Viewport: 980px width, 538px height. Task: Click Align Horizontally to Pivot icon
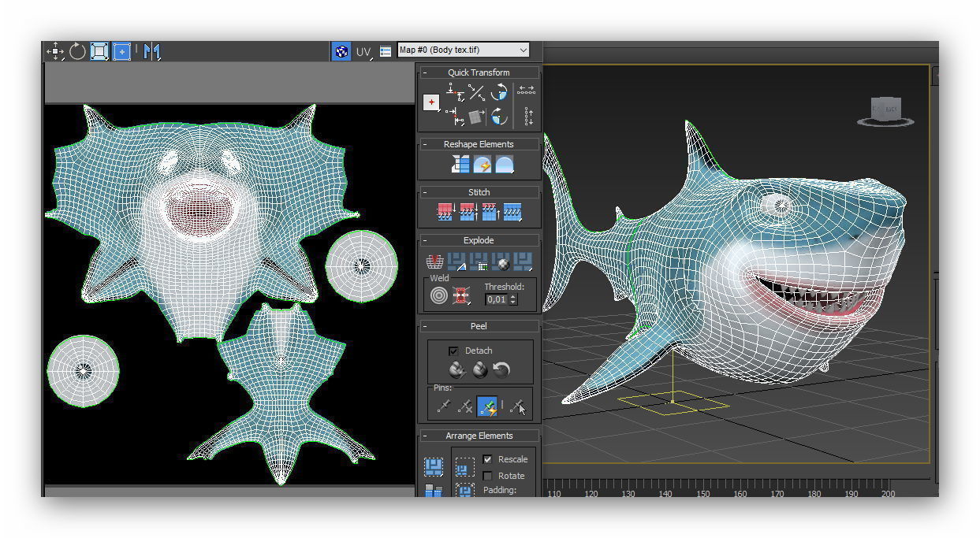click(x=455, y=93)
